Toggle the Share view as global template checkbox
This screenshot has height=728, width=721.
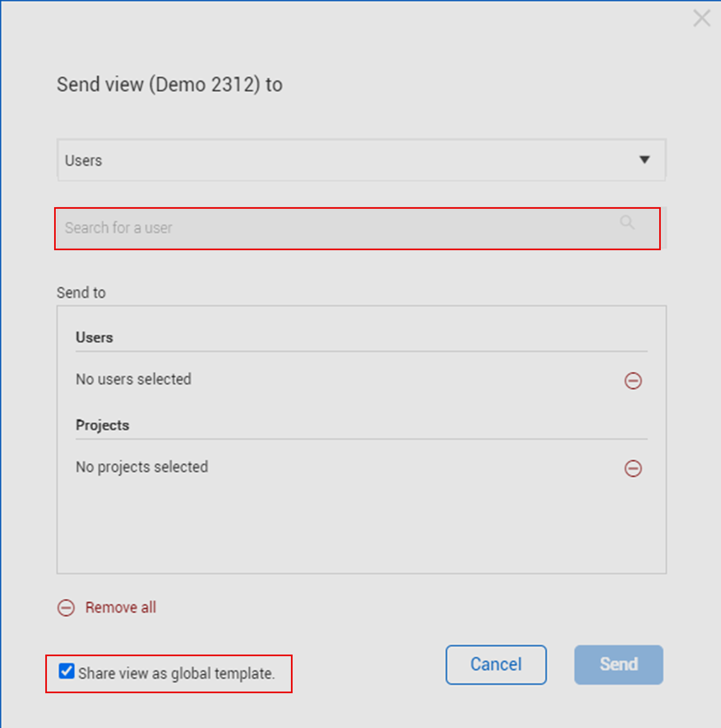tap(67, 671)
